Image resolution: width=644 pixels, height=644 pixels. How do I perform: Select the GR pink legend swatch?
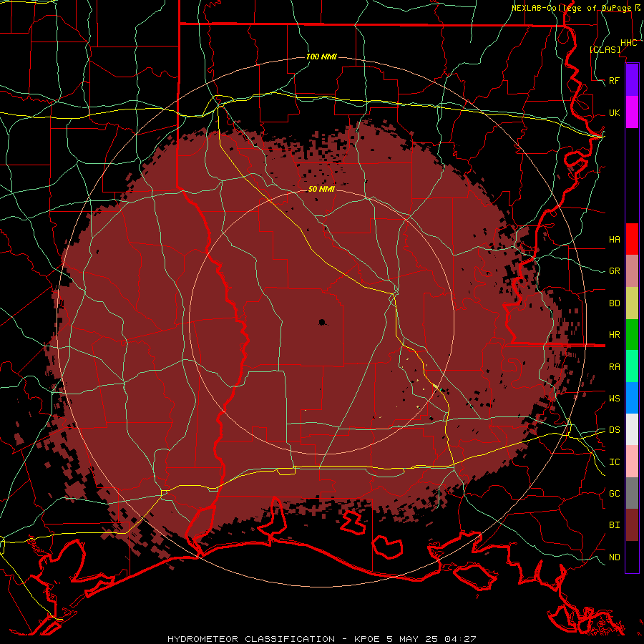tap(632, 271)
